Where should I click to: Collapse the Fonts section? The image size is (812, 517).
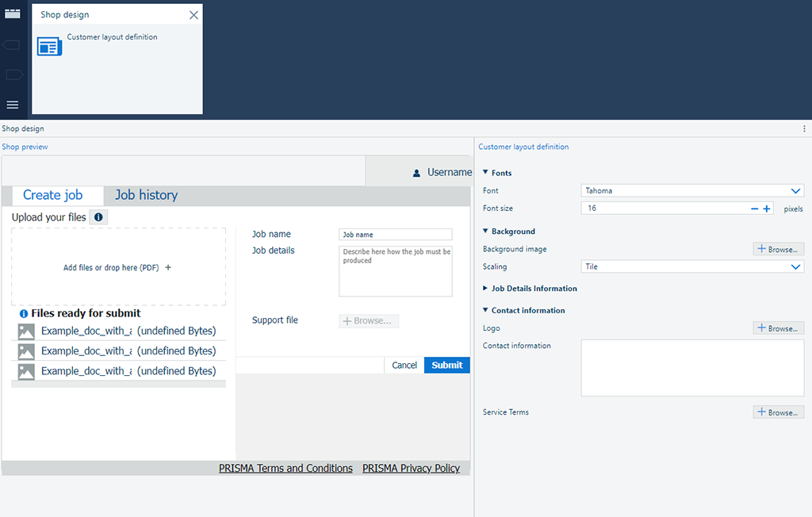pos(485,172)
